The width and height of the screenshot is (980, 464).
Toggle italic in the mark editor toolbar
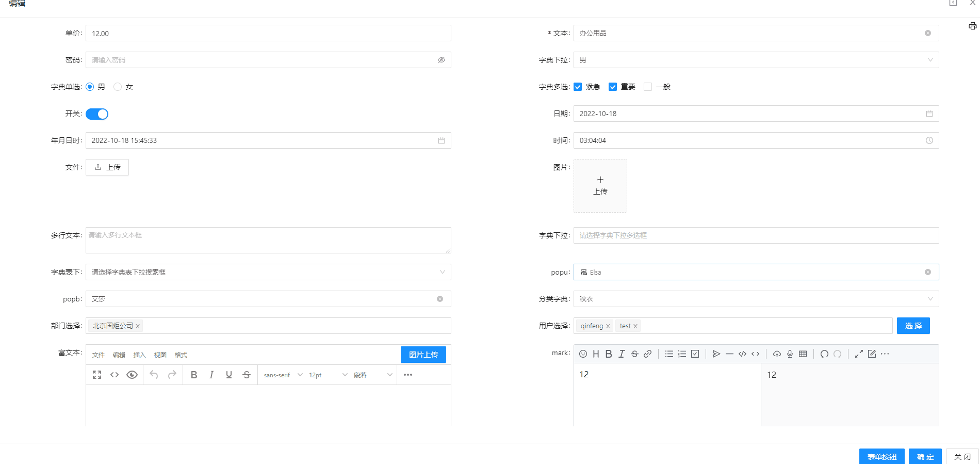(x=622, y=354)
